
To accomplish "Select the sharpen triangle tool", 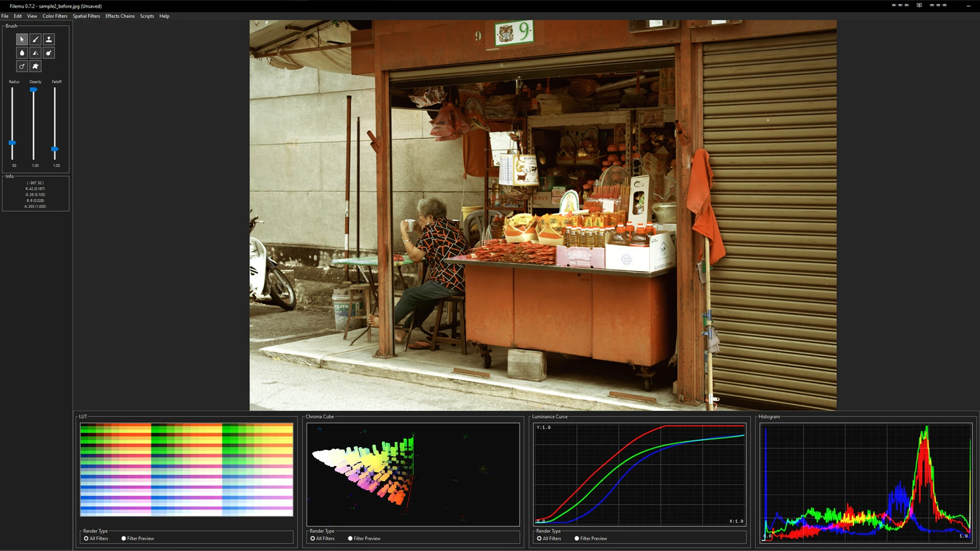I will pyautogui.click(x=35, y=53).
